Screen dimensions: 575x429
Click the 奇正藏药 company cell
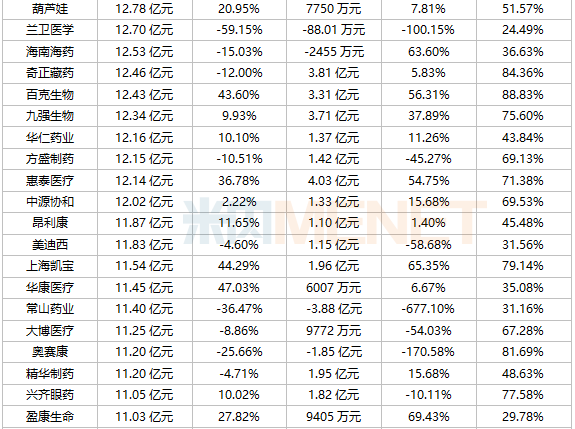tap(50, 73)
